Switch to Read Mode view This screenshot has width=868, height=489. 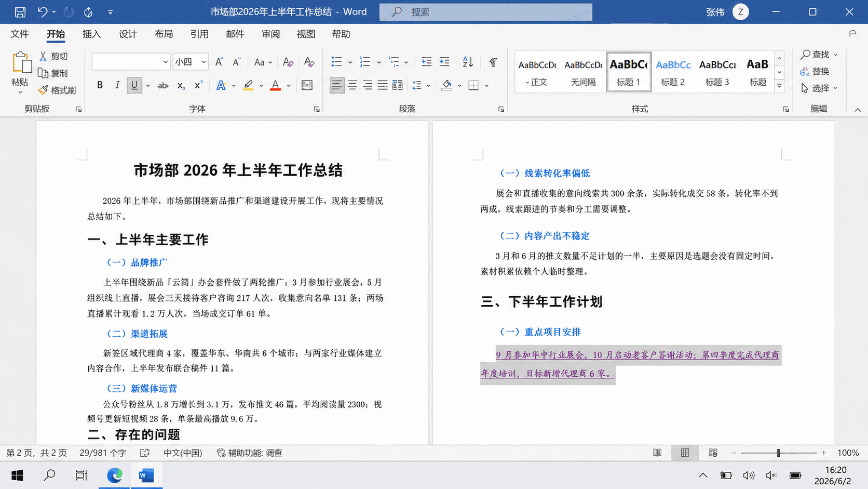(x=657, y=453)
